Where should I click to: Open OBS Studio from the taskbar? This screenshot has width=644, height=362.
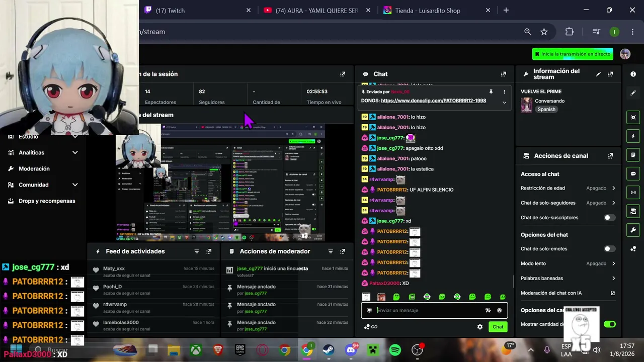click(417, 350)
